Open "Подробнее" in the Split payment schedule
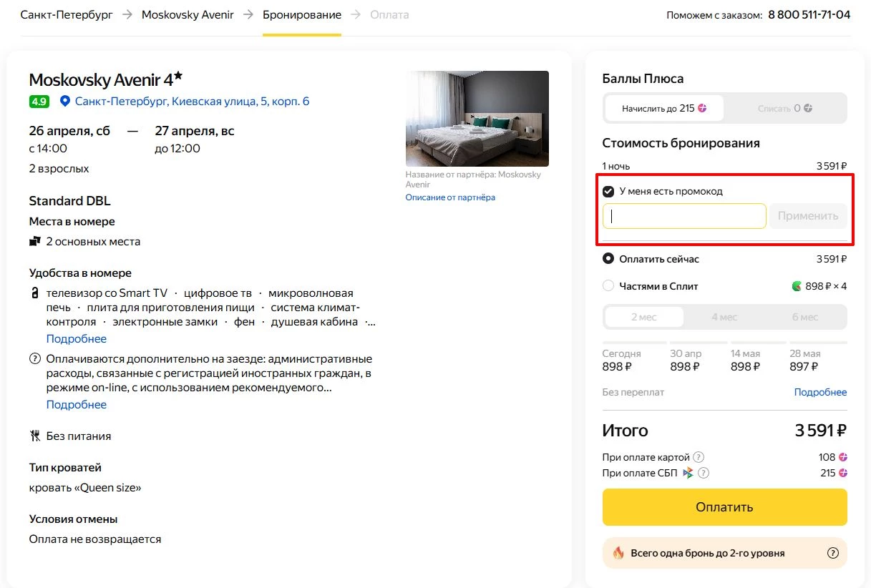The width and height of the screenshot is (871, 588). click(x=820, y=392)
